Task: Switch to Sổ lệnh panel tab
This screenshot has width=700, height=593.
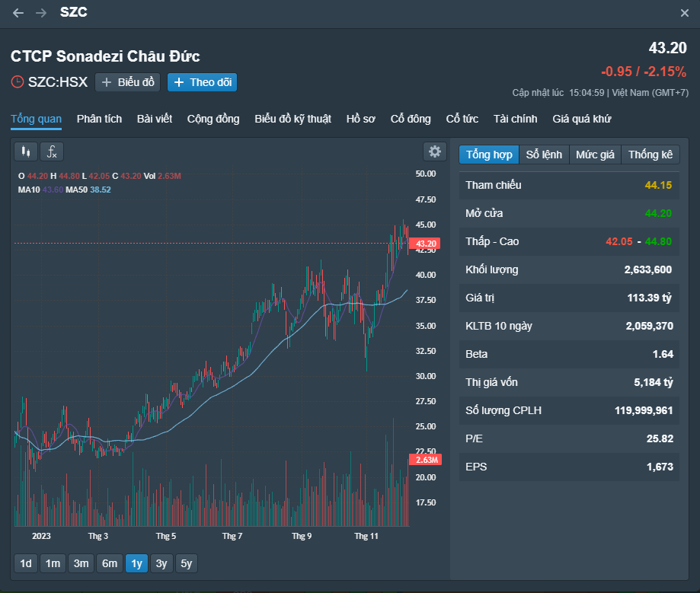Action: [x=544, y=155]
